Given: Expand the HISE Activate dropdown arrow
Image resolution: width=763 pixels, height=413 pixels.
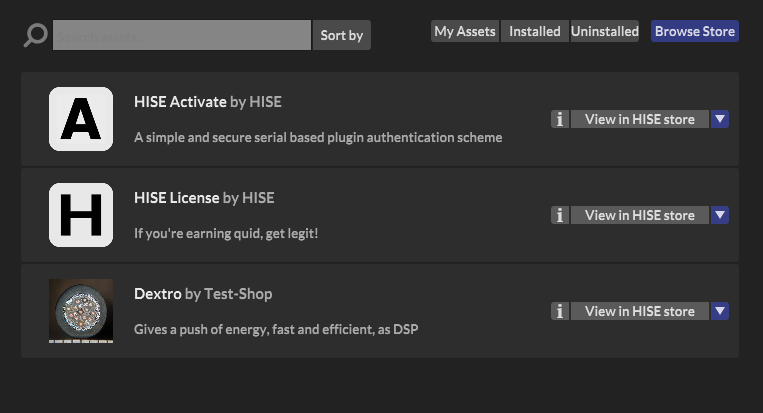Looking at the screenshot, I should [720, 119].
